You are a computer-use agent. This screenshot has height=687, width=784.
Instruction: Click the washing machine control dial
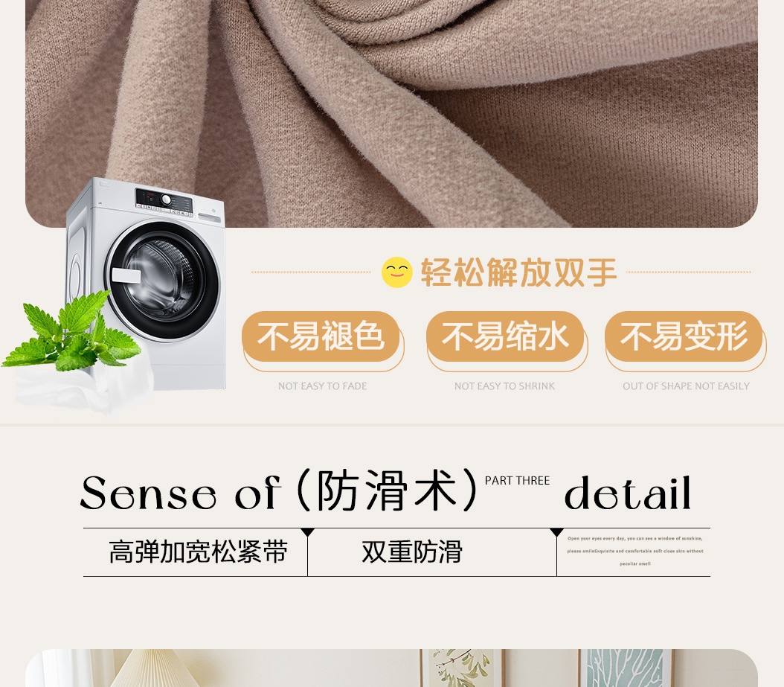166,201
